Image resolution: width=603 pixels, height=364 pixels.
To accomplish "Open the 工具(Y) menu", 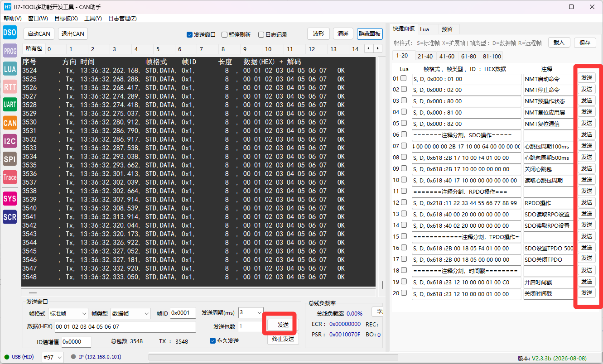I will click(93, 19).
